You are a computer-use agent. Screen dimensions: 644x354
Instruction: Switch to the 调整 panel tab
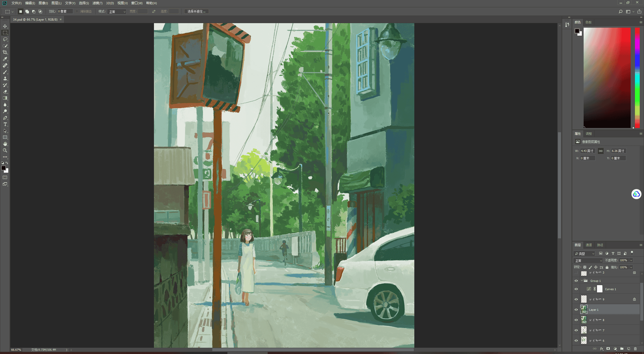[x=589, y=134]
